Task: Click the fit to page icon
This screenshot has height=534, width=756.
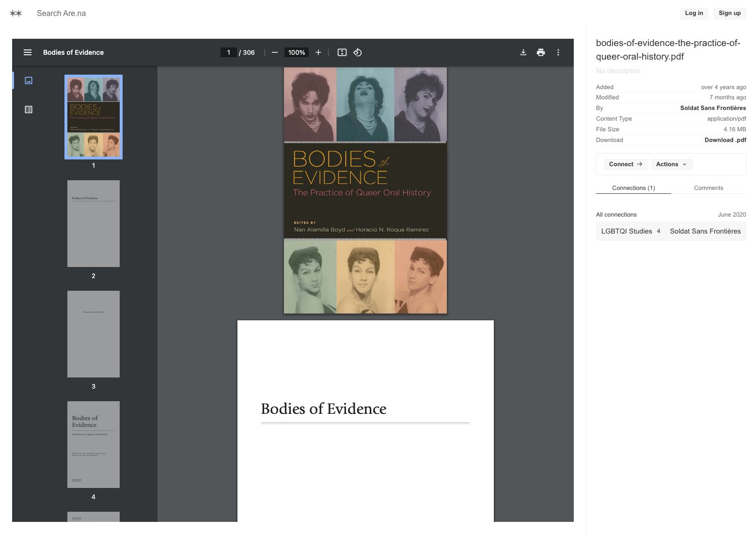Action: click(x=342, y=52)
